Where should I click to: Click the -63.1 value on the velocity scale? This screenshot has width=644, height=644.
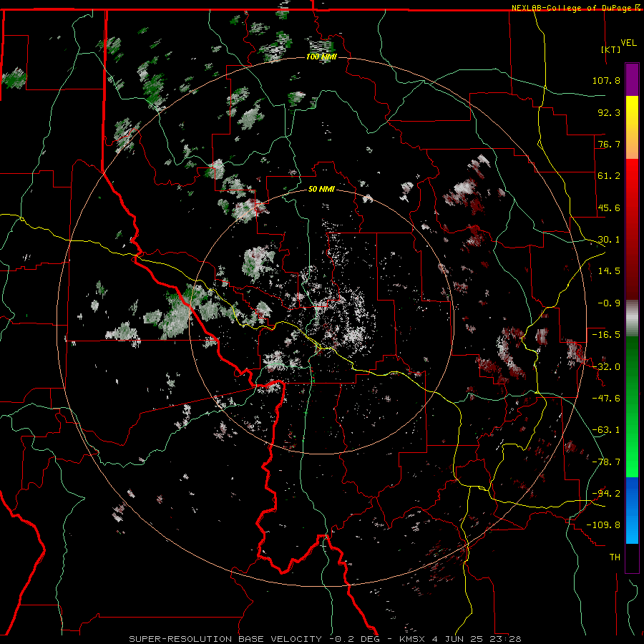click(606, 430)
